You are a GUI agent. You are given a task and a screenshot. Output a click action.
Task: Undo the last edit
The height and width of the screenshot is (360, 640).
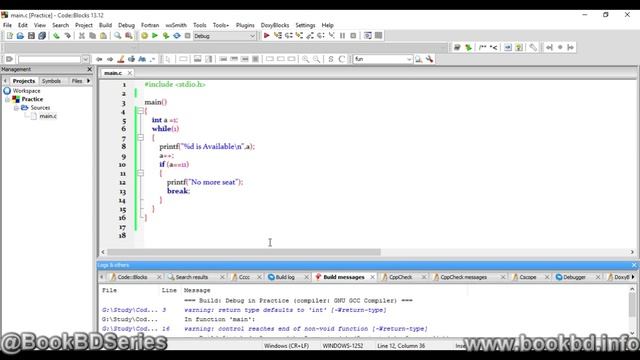tap(56, 36)
